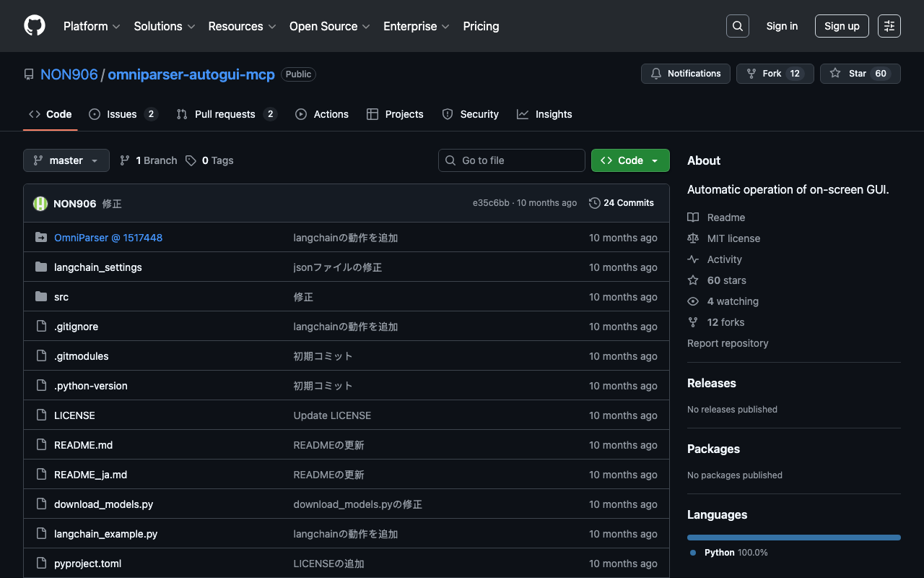924x578 pixels.
Task: Click the OmniParser submodule folder icon
Action: 41,238
